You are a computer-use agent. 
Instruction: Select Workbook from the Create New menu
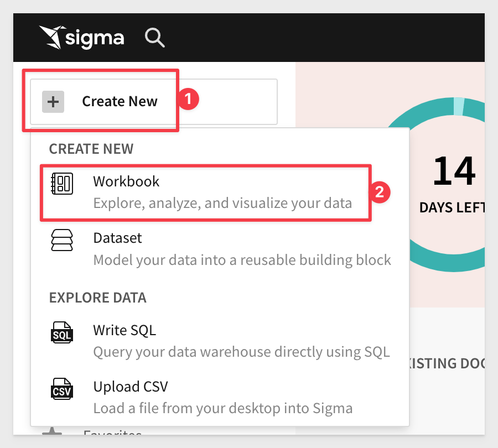tap(126, 181)
